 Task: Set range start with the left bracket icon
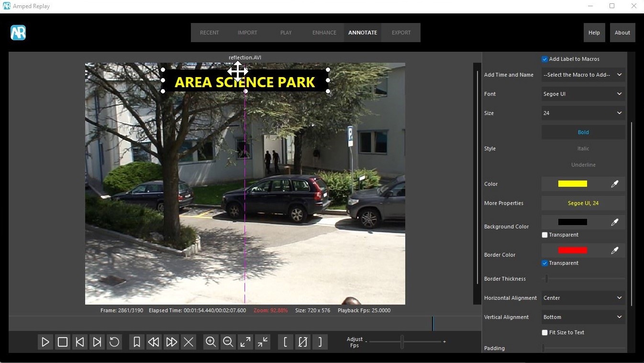[285, 342]
